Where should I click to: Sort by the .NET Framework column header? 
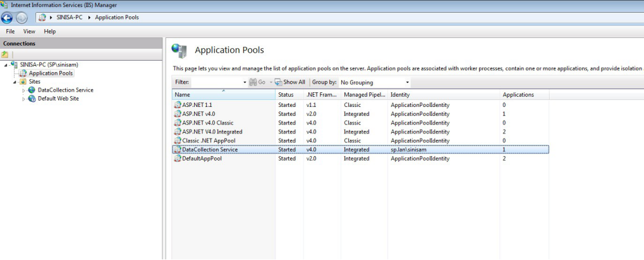[322, 95]
